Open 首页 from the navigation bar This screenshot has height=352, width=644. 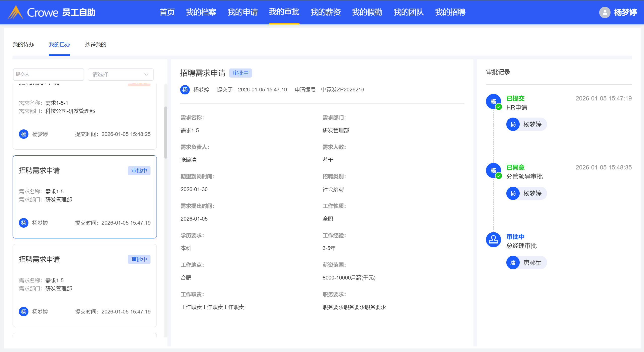pyautogui.click(x=167, y=12)
